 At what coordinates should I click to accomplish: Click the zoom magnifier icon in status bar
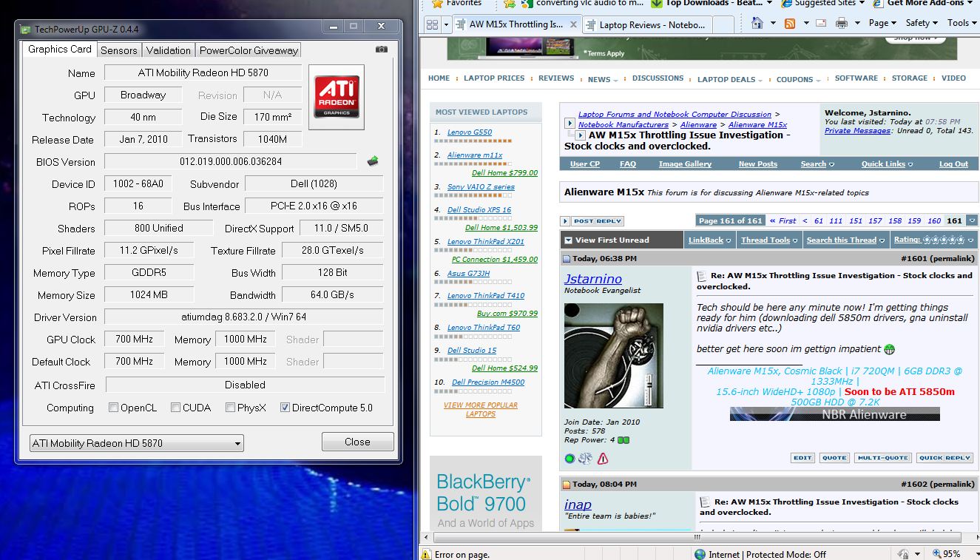(x=936, y=554)
